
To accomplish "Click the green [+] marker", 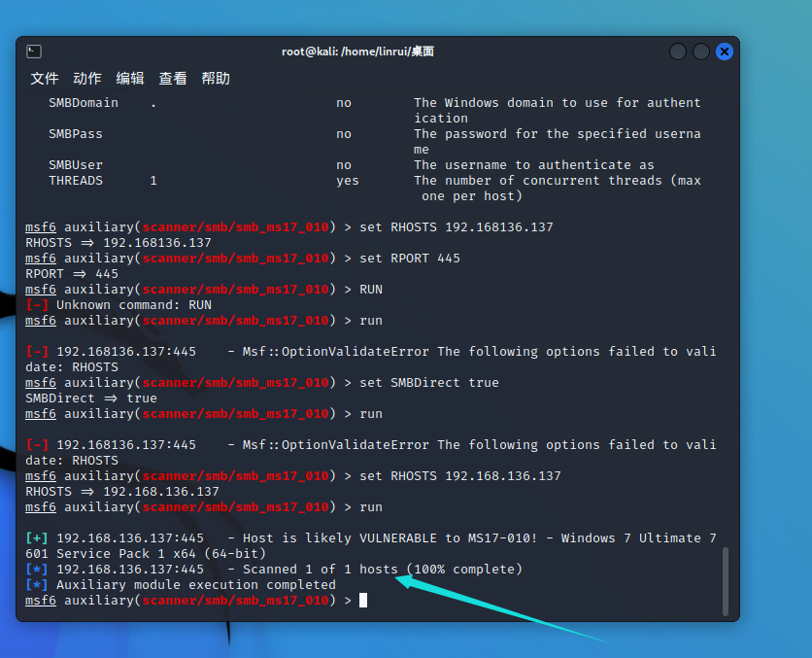I will (37, 537).
